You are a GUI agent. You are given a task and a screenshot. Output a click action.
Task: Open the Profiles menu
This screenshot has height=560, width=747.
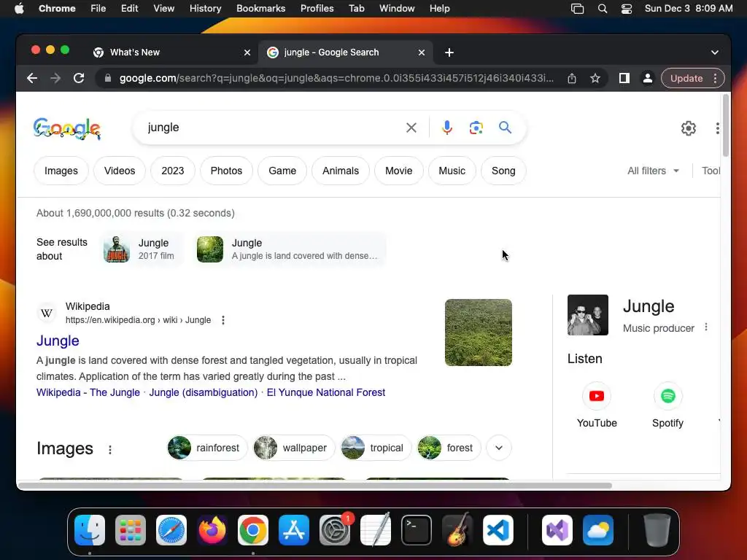pyautogui.click(x=317, y=9)
